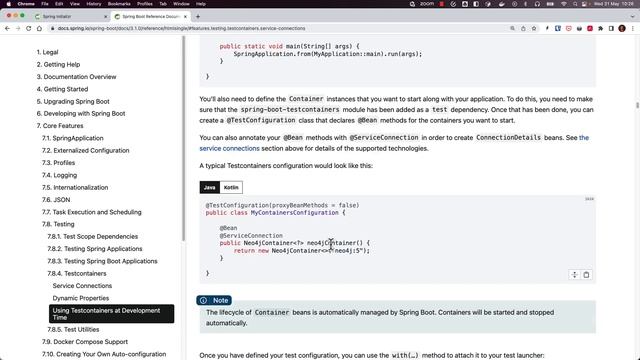Navigate to 7.6. JSON

click(x=56, y=200)
